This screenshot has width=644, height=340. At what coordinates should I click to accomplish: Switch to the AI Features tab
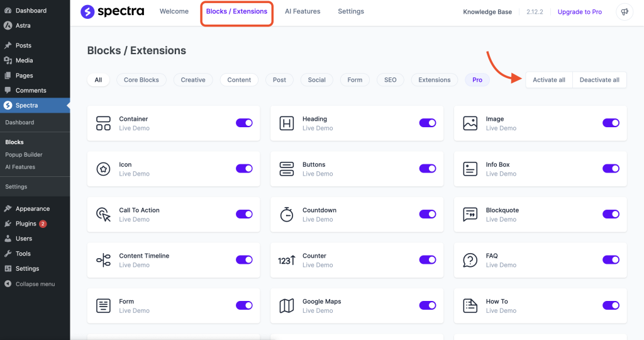click(303, 11)
